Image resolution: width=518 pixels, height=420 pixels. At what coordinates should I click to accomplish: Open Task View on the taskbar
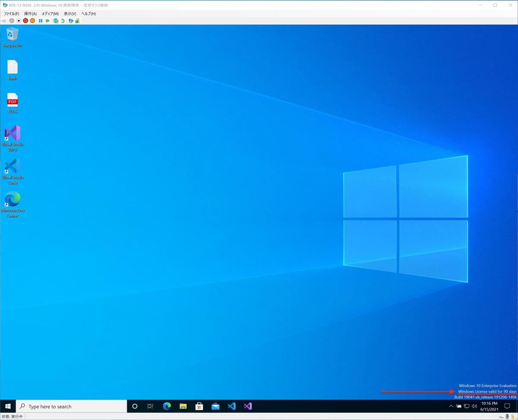[x=150, y=406]
